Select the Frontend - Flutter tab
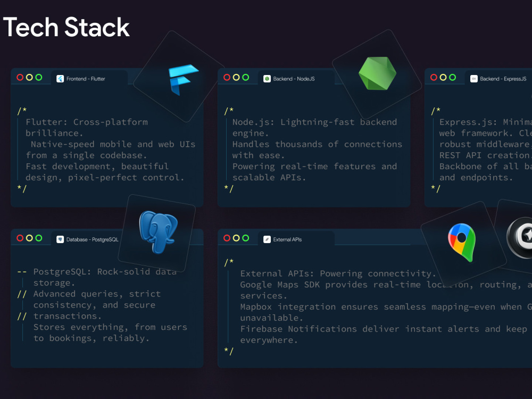 point(89,78)
